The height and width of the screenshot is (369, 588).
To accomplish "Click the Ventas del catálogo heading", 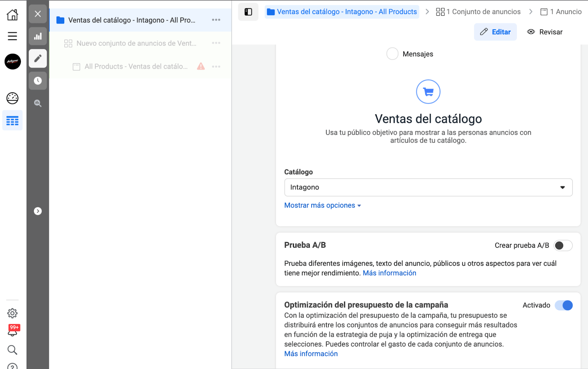I will click(428, 119).
